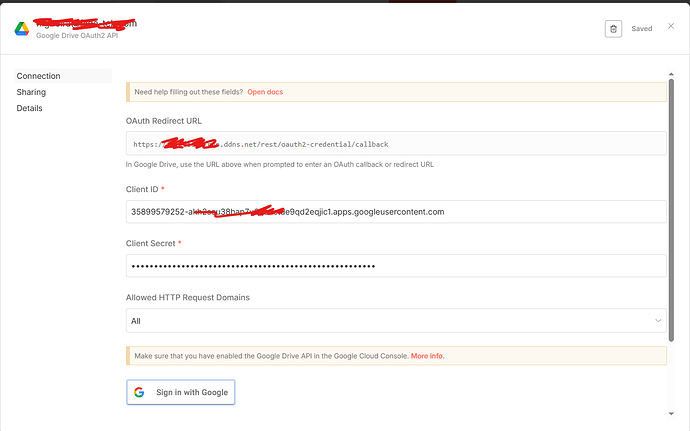Click the Google Drive logo icon
This screenshot has width=690, height=431.
pos(22,29)
